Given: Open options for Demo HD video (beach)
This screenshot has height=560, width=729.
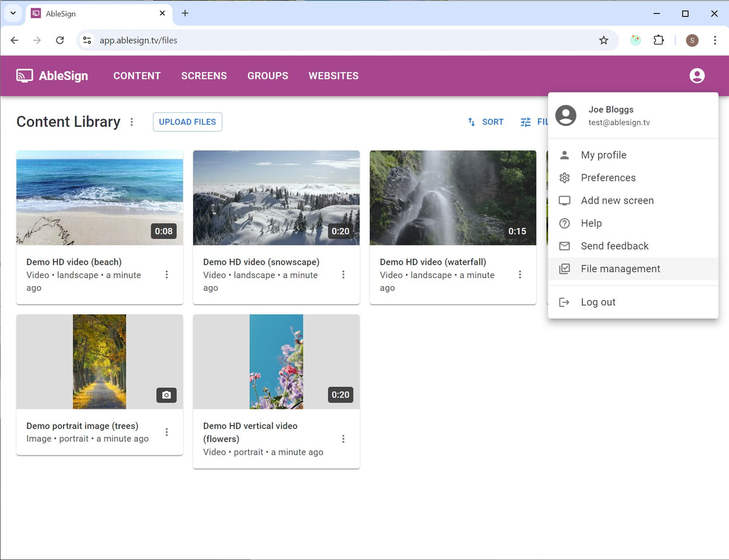Looking at the screenshot, I should click(166, 275).
